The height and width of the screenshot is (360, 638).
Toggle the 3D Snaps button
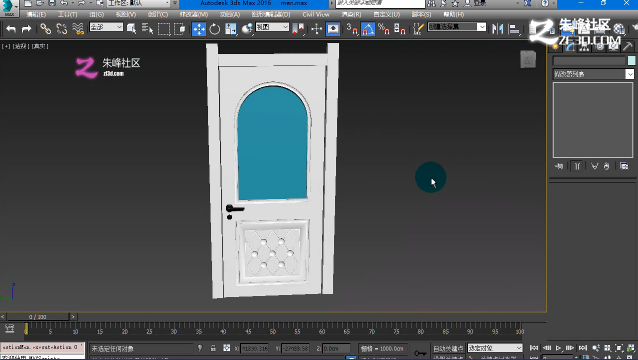point(352,29)
